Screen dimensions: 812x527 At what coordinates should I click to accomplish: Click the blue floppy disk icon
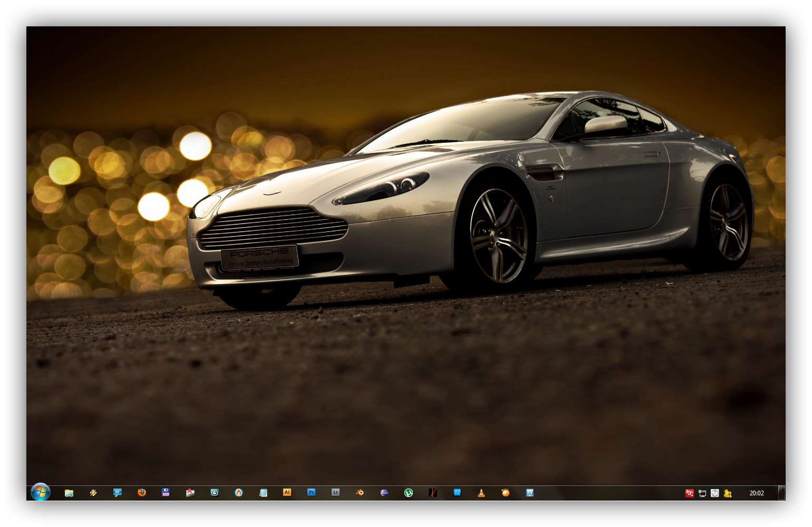[166, 493]
